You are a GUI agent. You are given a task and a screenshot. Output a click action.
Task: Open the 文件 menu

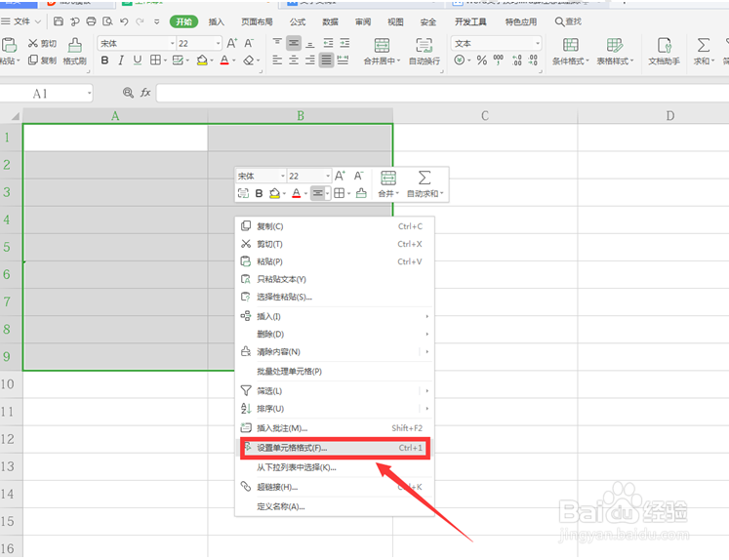pos(21,21)
